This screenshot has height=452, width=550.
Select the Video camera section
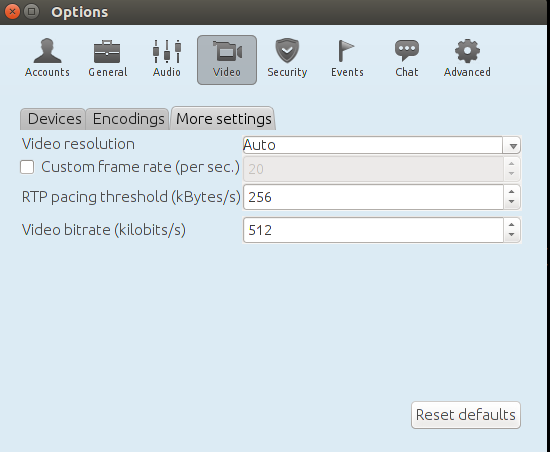[227, 60]
